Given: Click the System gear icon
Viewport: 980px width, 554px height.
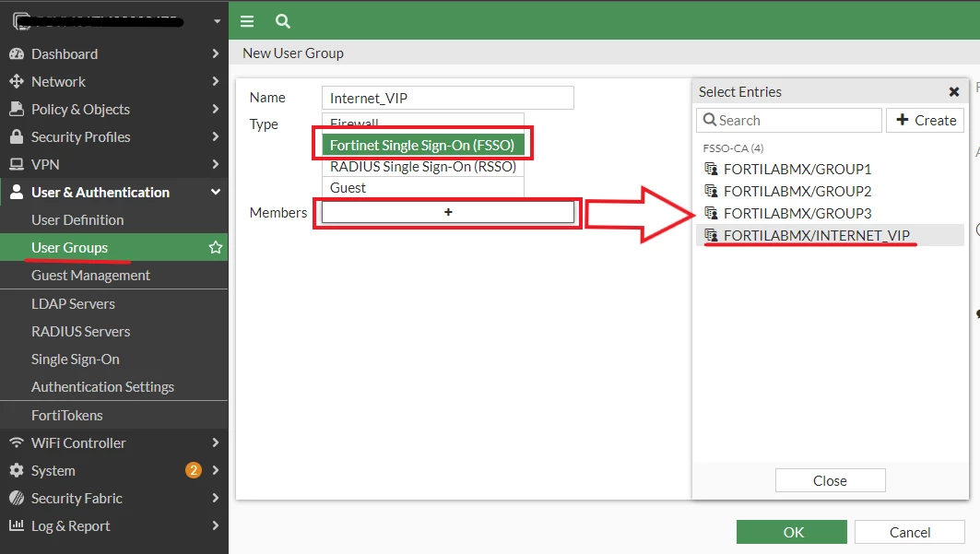Looking at the screenshot, I should click(17, 470).
